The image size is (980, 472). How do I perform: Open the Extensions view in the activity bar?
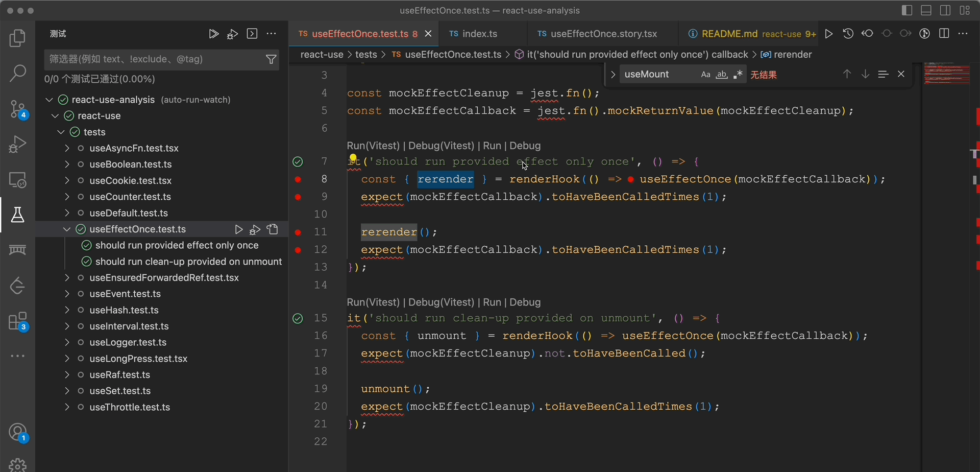(x=18, y=322)
